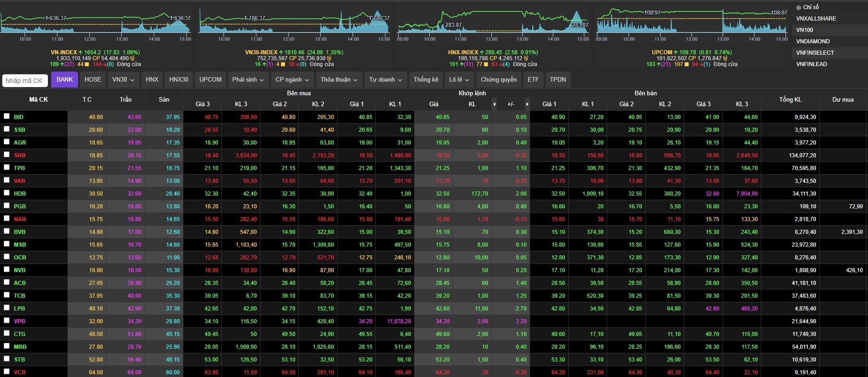Tick the MSB row checkbox
The image size is (868, 377).
[6, 244]
